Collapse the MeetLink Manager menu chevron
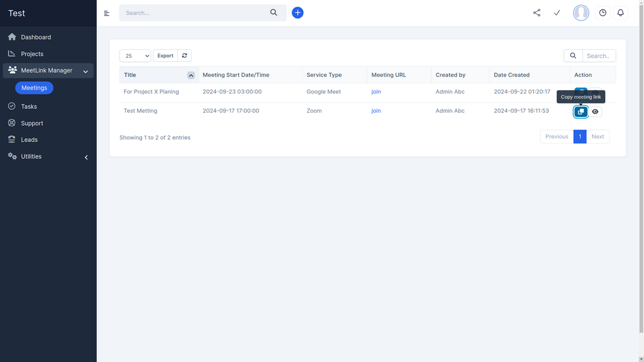This screenshot has height=362, width=644. (x=85, y=70)
